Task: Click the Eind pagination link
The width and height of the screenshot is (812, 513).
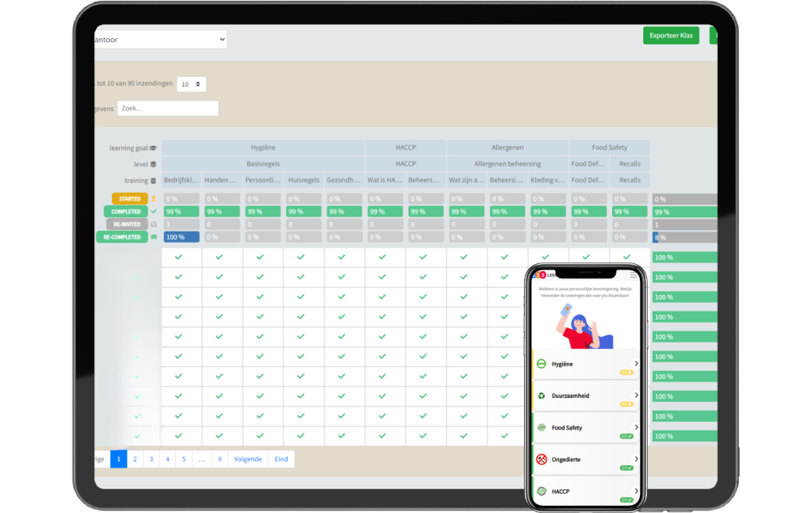Action: click(x=282, y=459)
